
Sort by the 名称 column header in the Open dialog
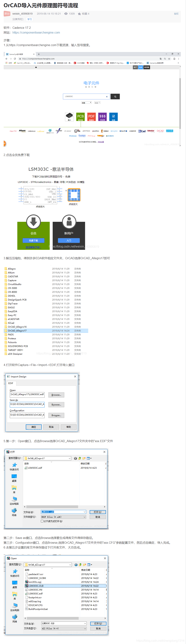click(27, 570)
